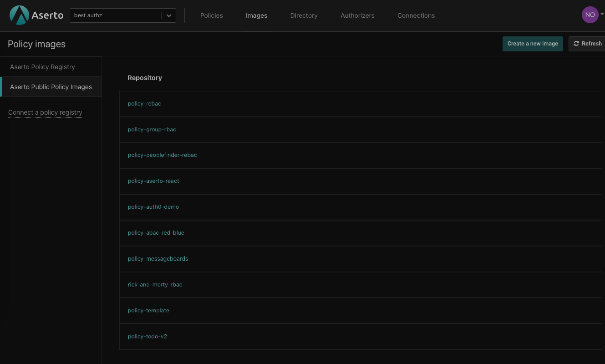Open the user profile icon top right
Screen dimensions: 605x364
(590, 15)
